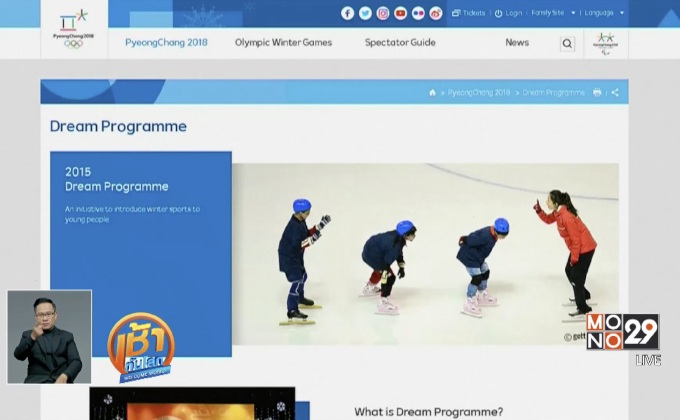Go to the News section
The width and height of the screenshot is (680, 420).
[517, 43]
